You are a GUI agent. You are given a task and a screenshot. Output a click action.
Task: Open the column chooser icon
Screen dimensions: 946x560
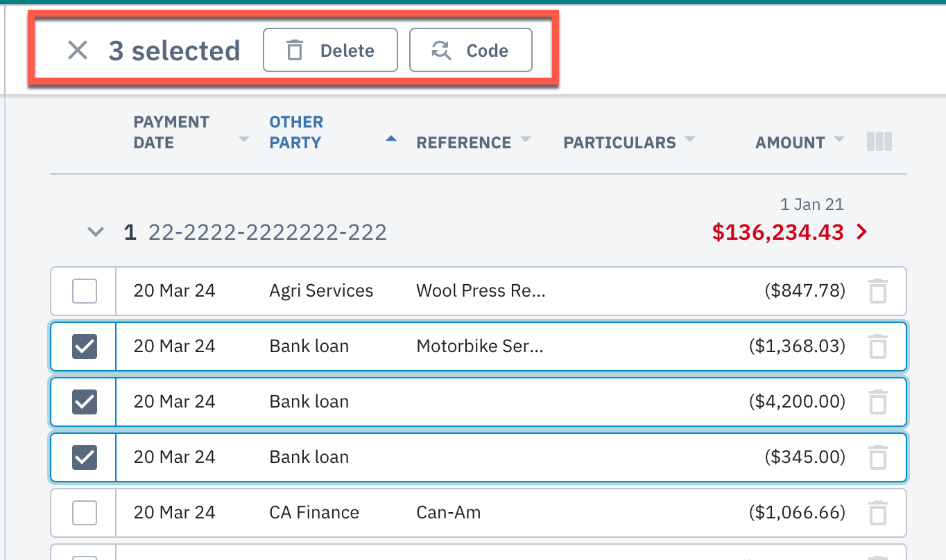tap(879, 142)
